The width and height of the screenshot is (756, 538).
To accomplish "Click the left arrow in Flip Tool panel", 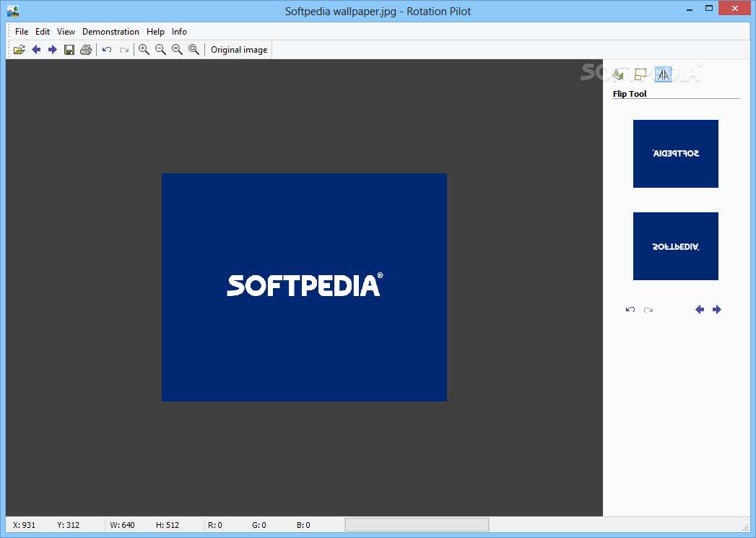I will (x=700, y=310).
